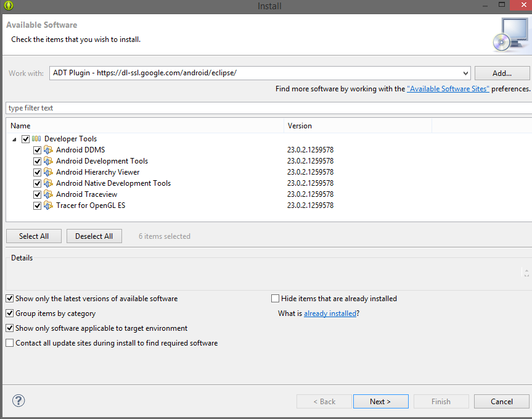This screenshot has height=419, width=532.
Task: Click the Version column header
Action: click(x=358, y=126)
